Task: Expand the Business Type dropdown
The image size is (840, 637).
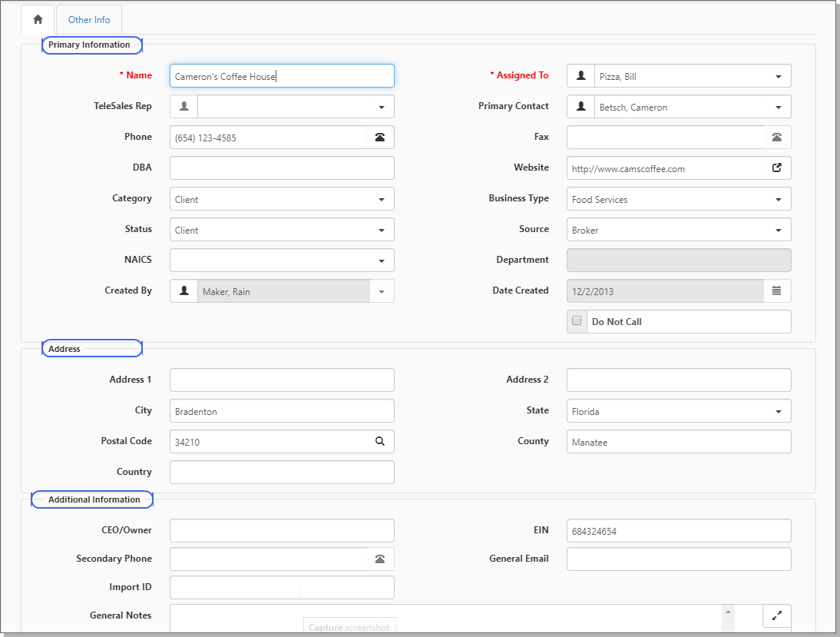Action: 778,200
